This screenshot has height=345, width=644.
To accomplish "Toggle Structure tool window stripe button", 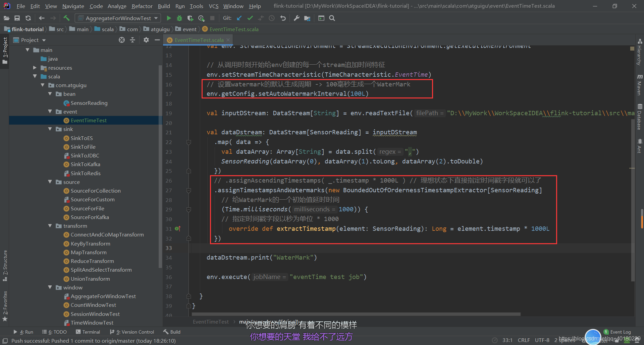I will pos(5,266).
